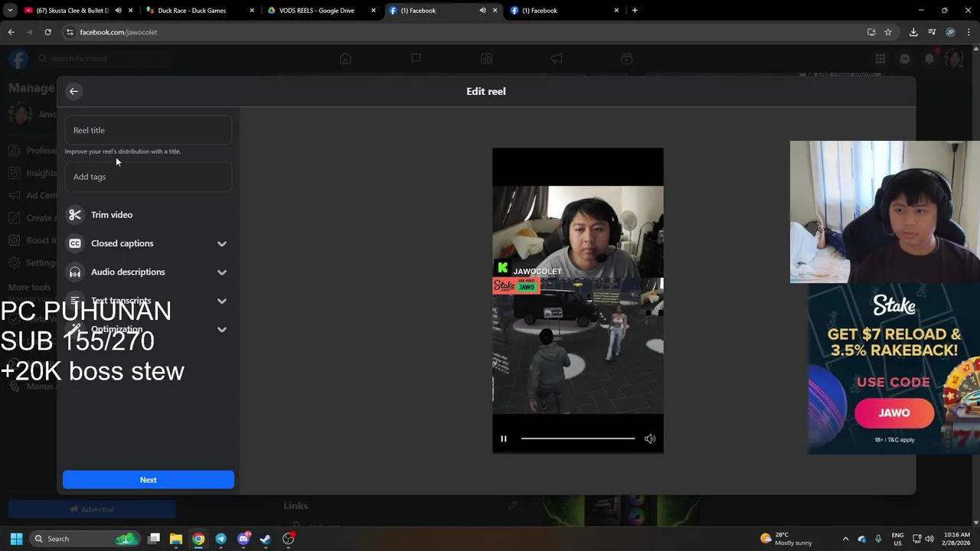Click the reel preview progress bar
This screenshot has height=551, width=980.
point(578,439)
